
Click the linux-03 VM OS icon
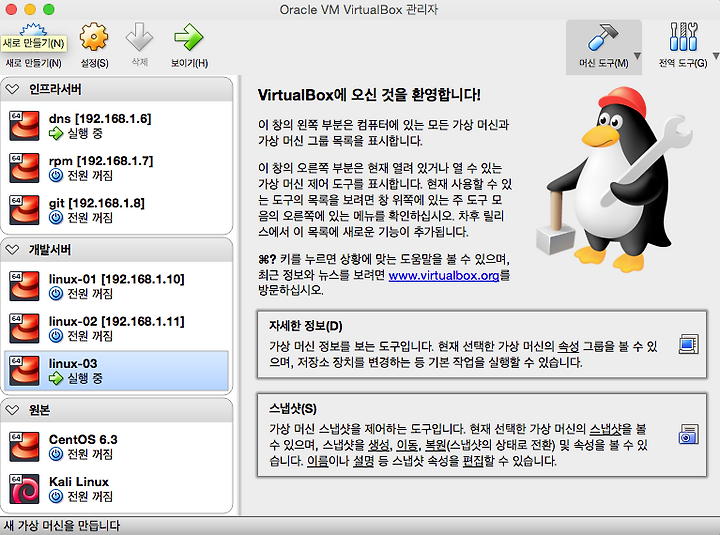tap(24, 370)
